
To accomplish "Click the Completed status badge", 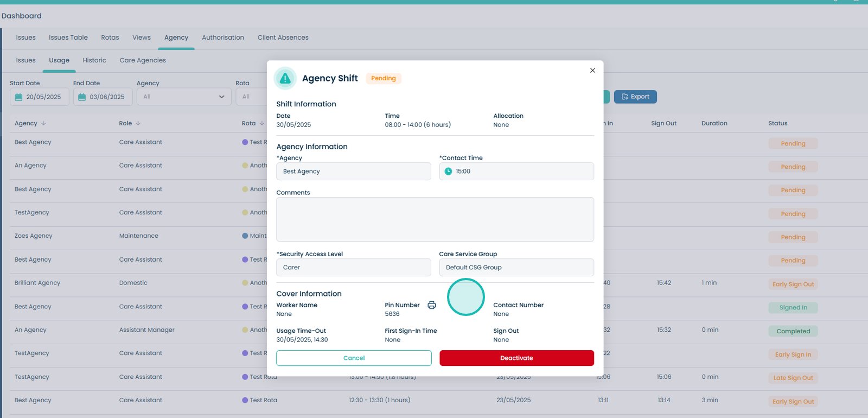I will click(793, 331).
